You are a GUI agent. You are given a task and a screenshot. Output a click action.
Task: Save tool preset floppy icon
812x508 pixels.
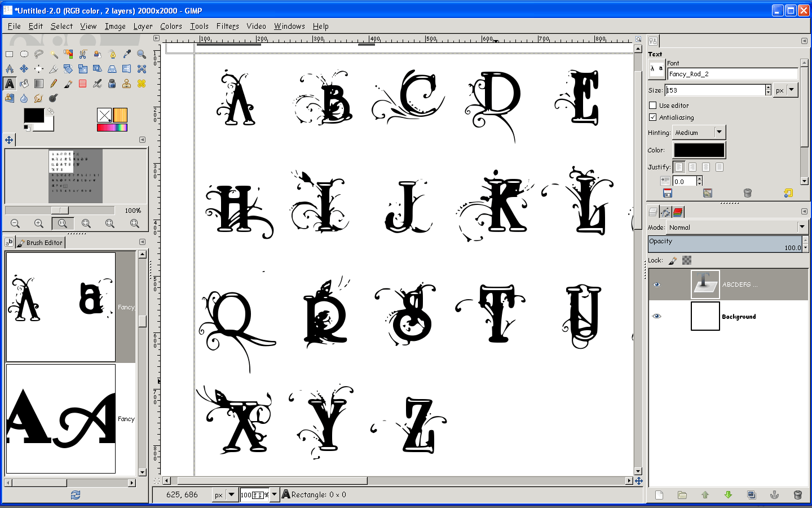point(668,193)
